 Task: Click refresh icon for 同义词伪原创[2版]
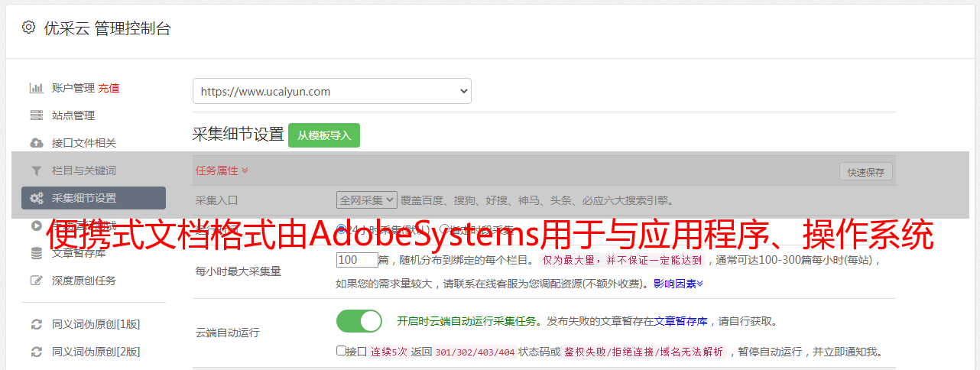36,352
